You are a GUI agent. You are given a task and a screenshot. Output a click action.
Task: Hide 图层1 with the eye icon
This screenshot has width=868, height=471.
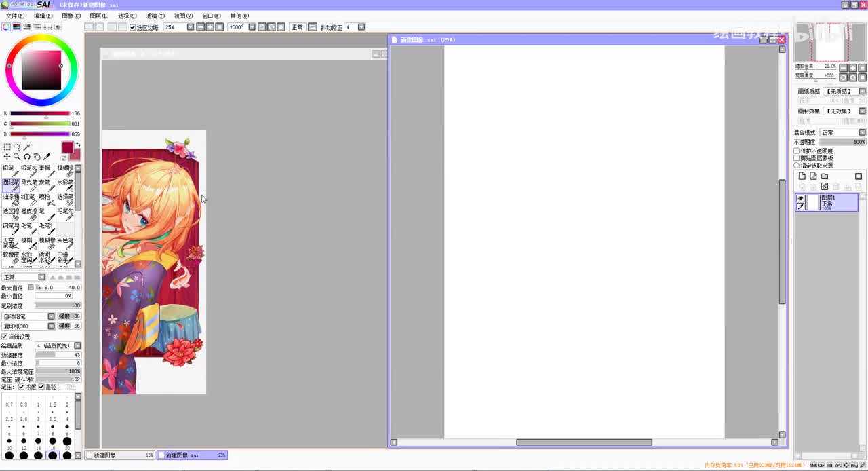click(800, 198)
